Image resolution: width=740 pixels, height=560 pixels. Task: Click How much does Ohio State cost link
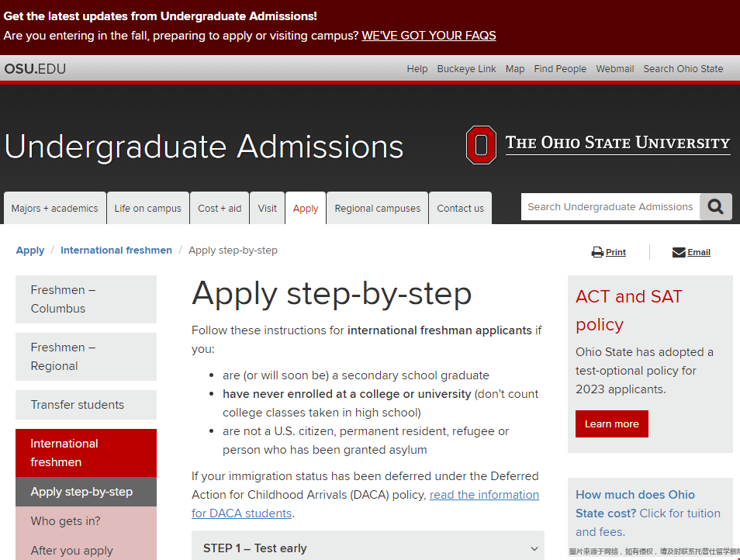click(648, 513)
